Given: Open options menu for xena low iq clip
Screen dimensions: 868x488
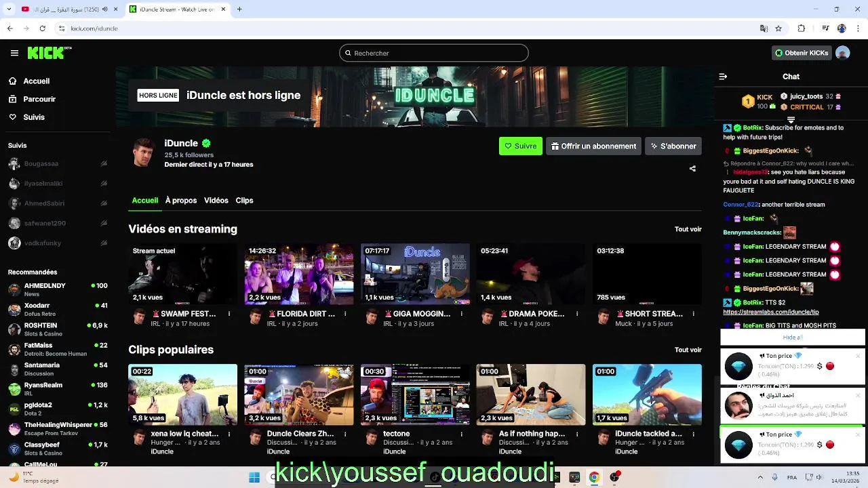Looking at the screenshot, I should click(x=229, y=434).
